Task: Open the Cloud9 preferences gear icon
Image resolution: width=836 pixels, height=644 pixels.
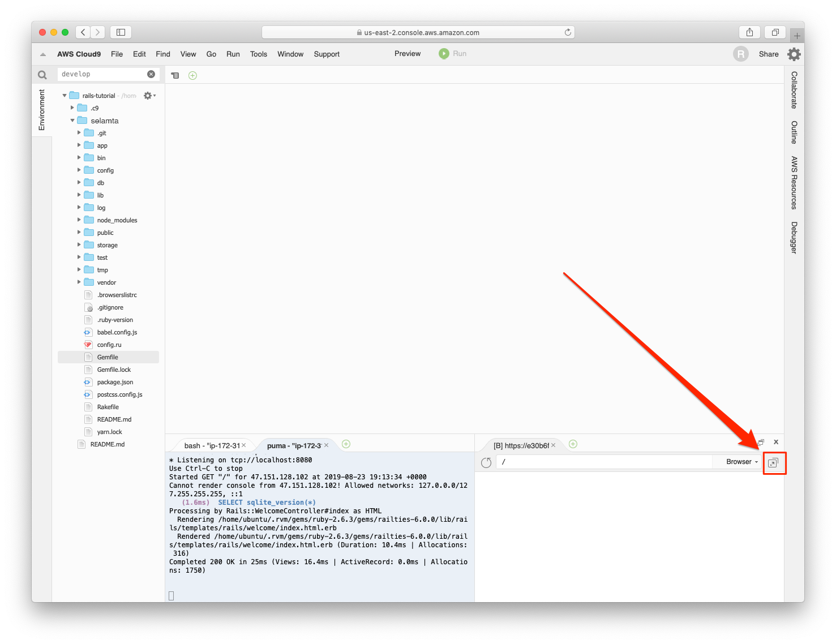Action: point(794,54)
